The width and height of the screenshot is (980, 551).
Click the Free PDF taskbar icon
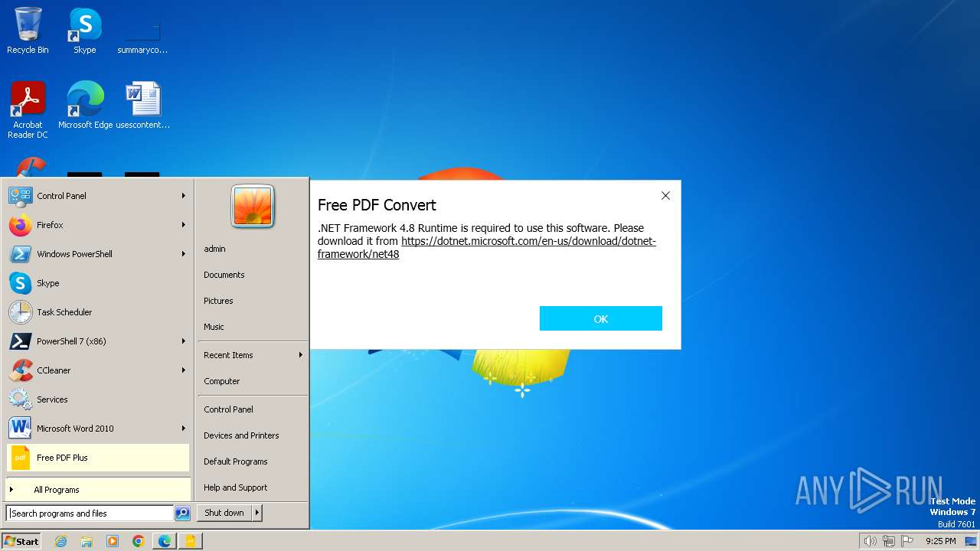pyautogui.click(x=190, y=541)
